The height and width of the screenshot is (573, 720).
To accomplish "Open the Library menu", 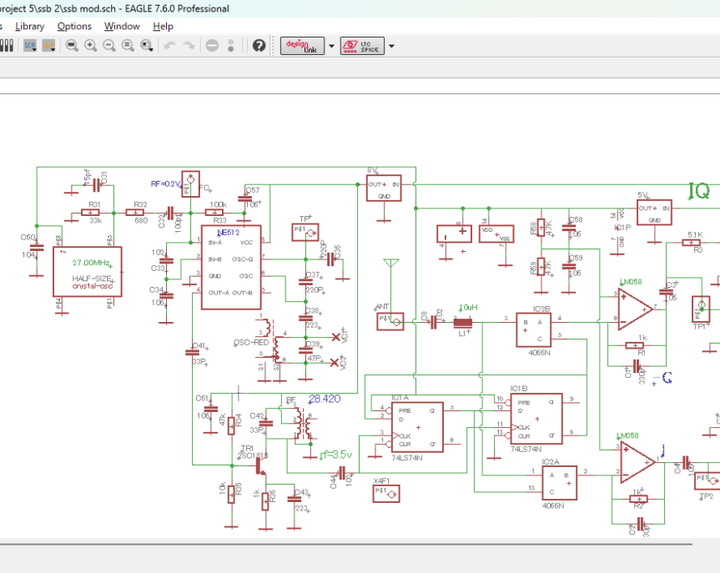I will click(x=29, y=26).
